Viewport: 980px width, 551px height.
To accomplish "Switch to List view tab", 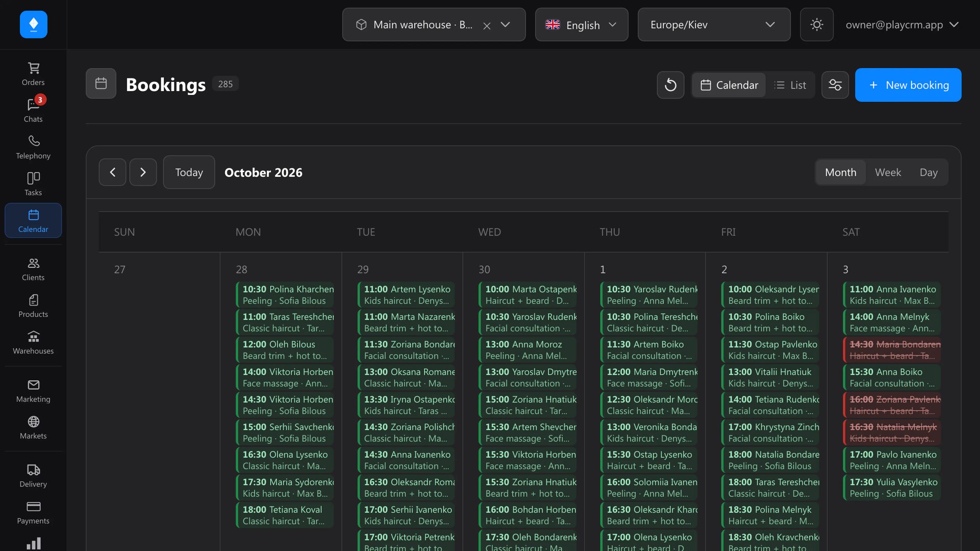I will click(790, 85).
